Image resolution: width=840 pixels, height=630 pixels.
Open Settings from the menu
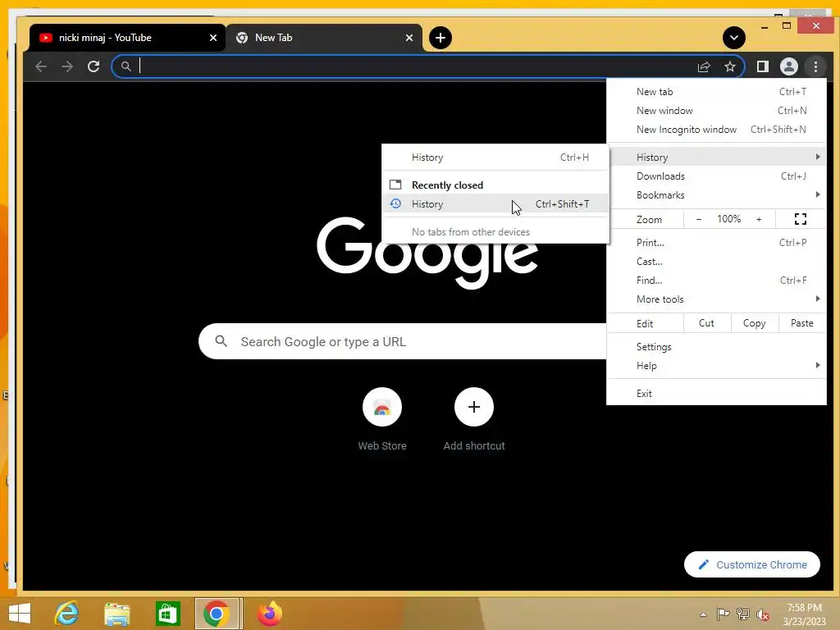click(x=716, y=347)
